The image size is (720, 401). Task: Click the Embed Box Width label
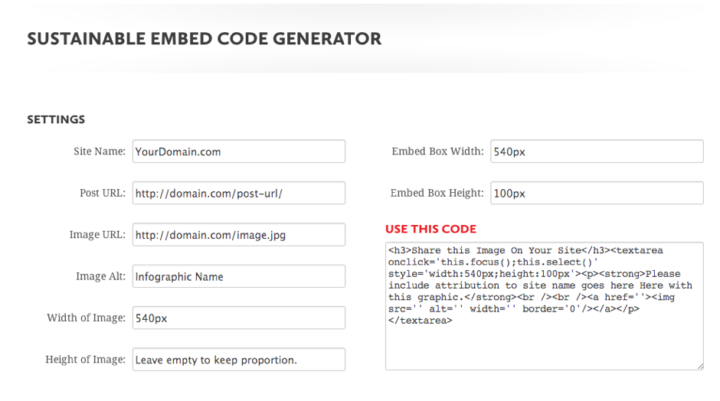(438, 151)
